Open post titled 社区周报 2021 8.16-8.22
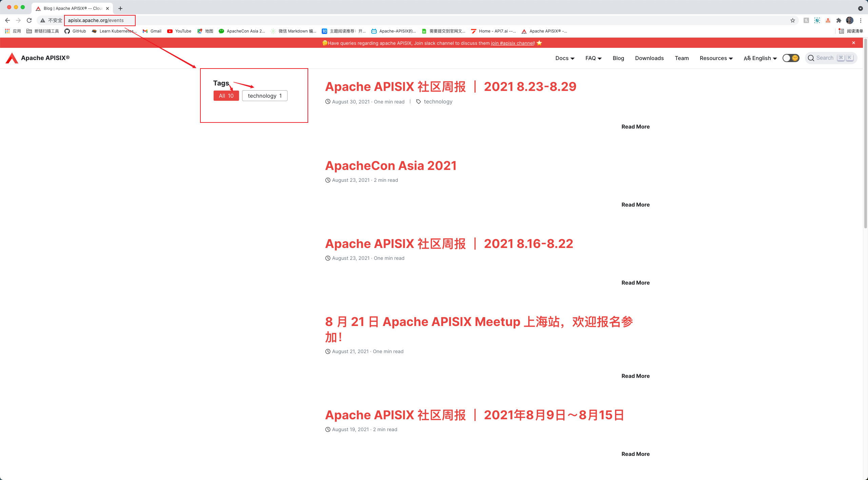This screenshot has height=480, width=868. point(449,244)
